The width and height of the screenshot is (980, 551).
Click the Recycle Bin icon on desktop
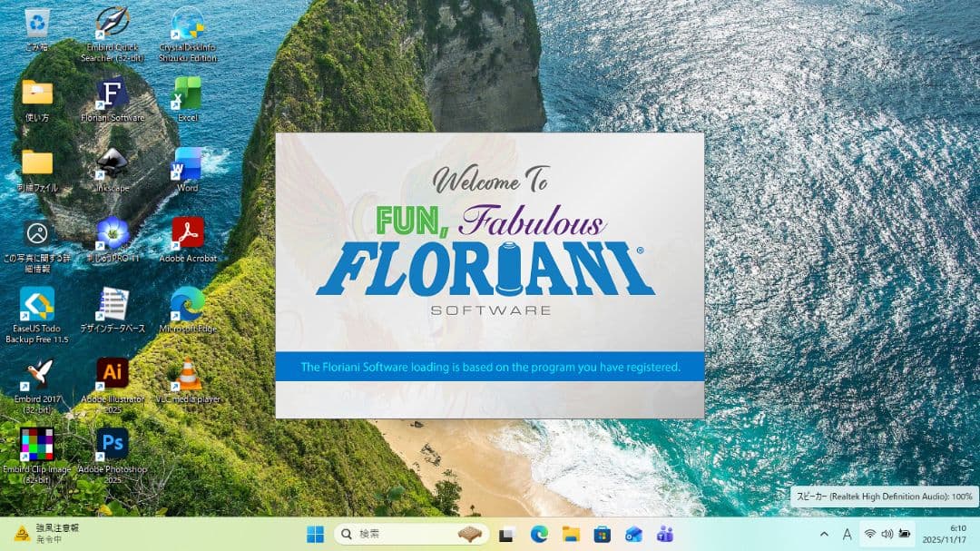click(x=37, y=24)
